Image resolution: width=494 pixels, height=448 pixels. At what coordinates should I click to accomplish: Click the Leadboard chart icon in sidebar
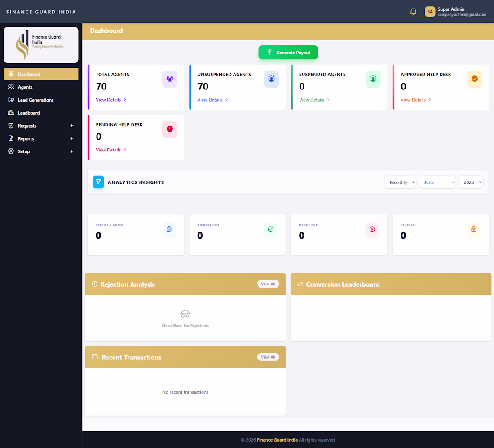11,112
